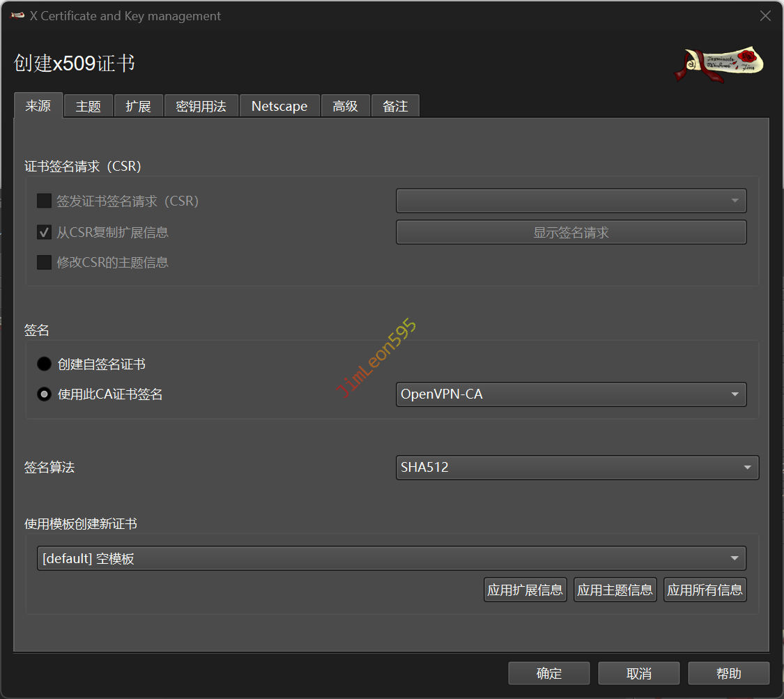Enable 修改CSR的主题信息 checkbox
784x699 pixels.
tap(45, 263)
